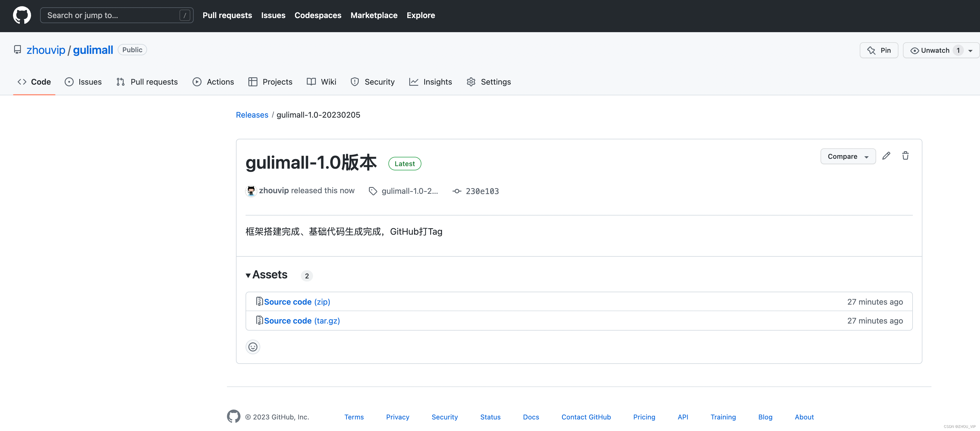Image resolution: width=980 pixels, height=431 pixels.
Task: Delete release using the trash can icon
Action: point(905,156)
